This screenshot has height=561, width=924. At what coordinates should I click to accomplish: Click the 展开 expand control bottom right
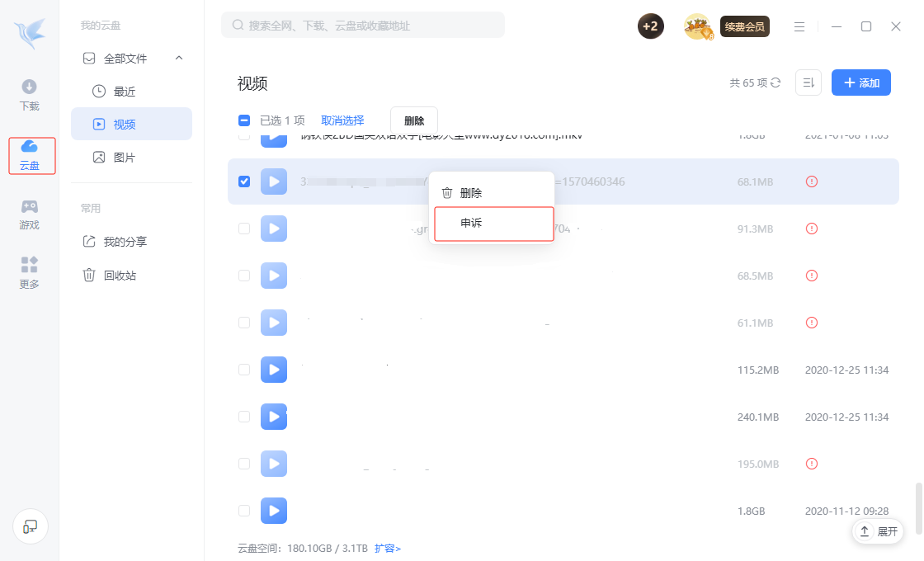(x=877, y=531)
